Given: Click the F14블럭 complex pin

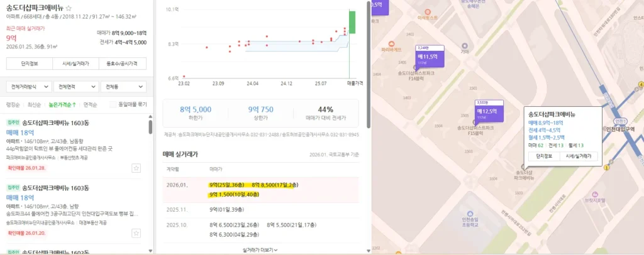Looking at the screenshot, I should tap(415, 68).
